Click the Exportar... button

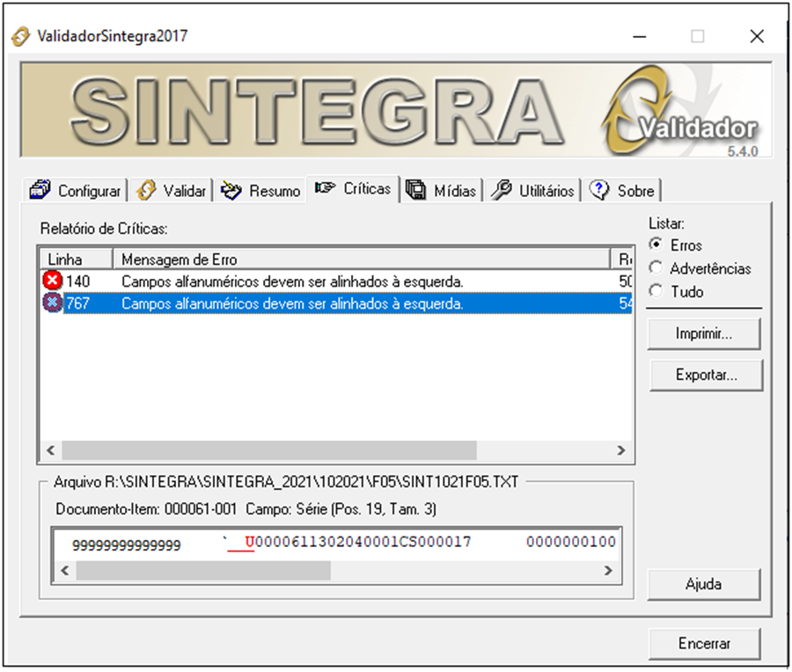[x=706, y=375]
